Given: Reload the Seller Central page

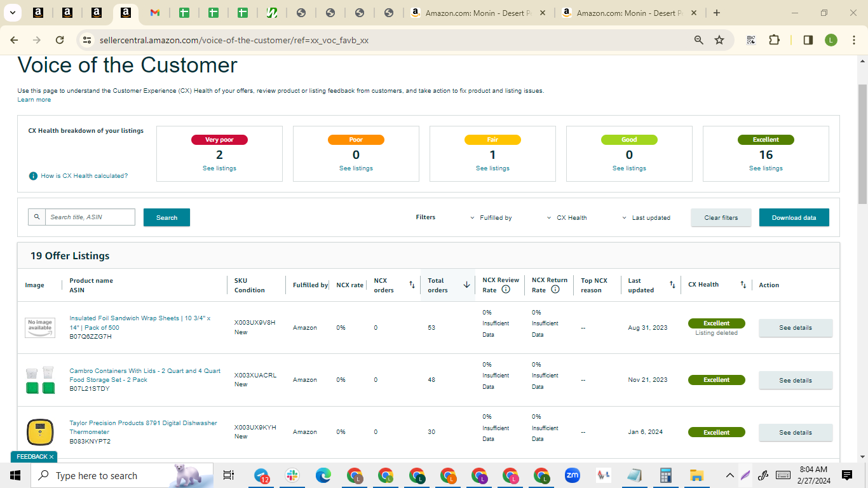Looking at the screenshot, I should [60, 40].
